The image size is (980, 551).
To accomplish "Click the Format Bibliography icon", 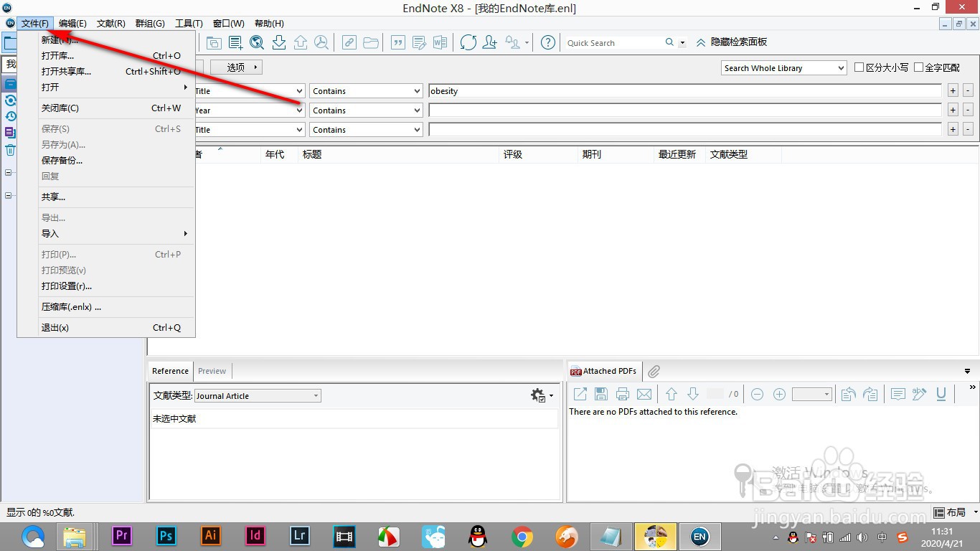I will (x=418, y=42).
